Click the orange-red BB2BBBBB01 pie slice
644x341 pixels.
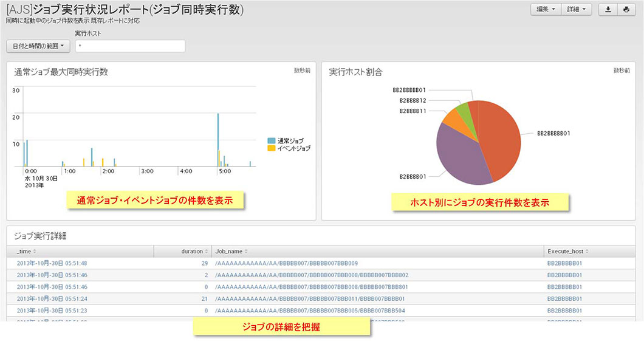499,137
